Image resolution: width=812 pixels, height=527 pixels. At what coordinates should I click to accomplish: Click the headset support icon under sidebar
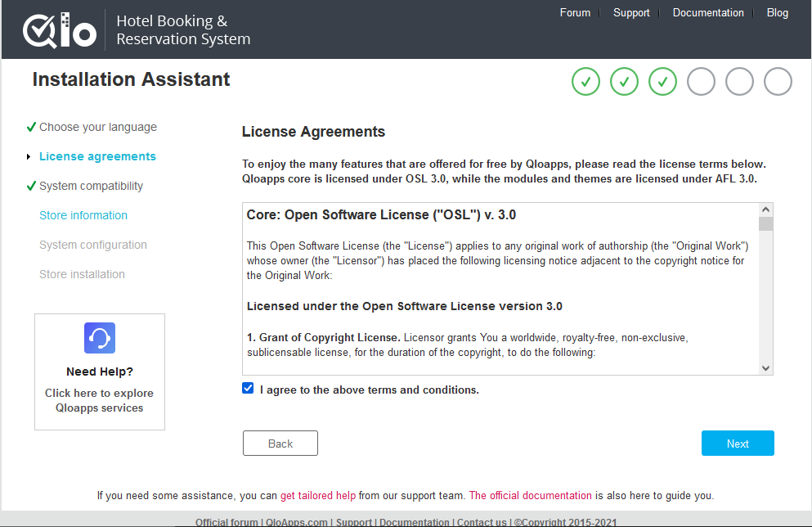100,338
